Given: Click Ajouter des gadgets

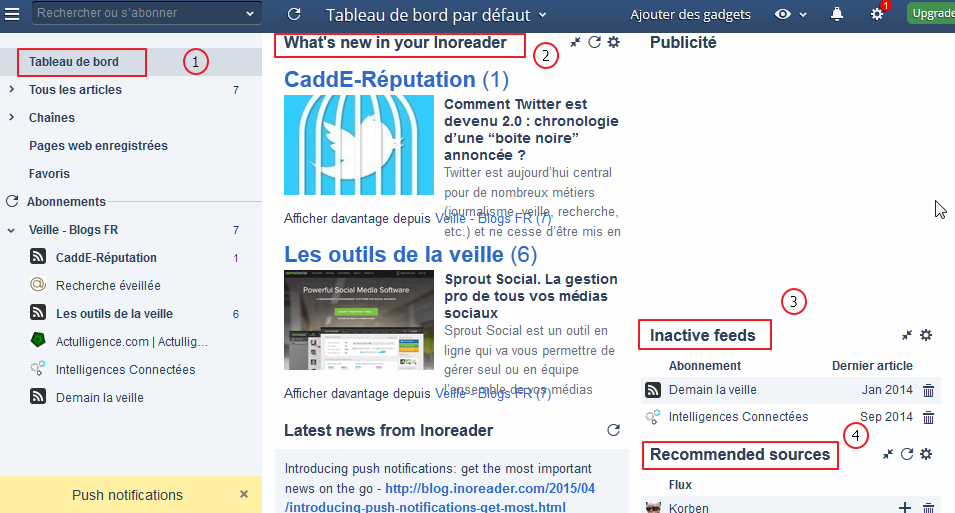Looking at the screenshot, I should [x=690, y=15].
